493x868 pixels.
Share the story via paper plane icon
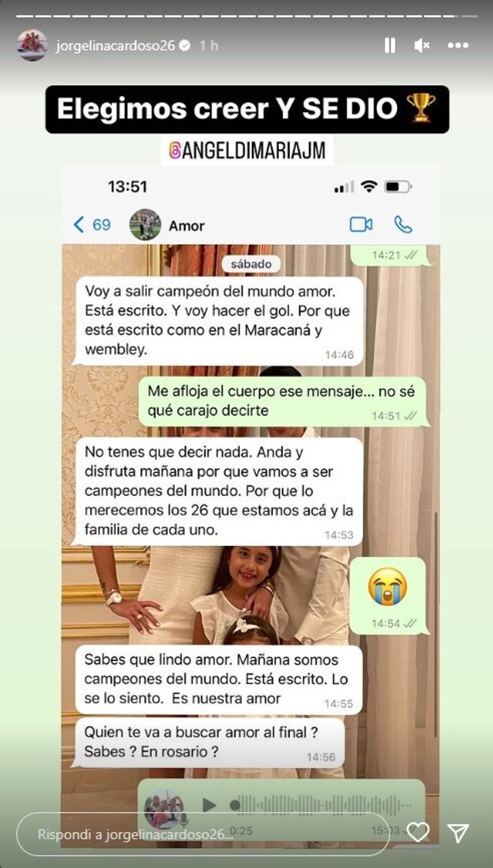pyautogui.click(x=458, y=833)
